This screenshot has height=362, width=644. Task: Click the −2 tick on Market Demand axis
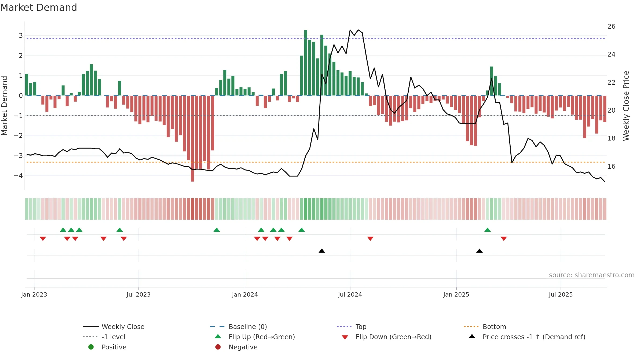(18, 136)
